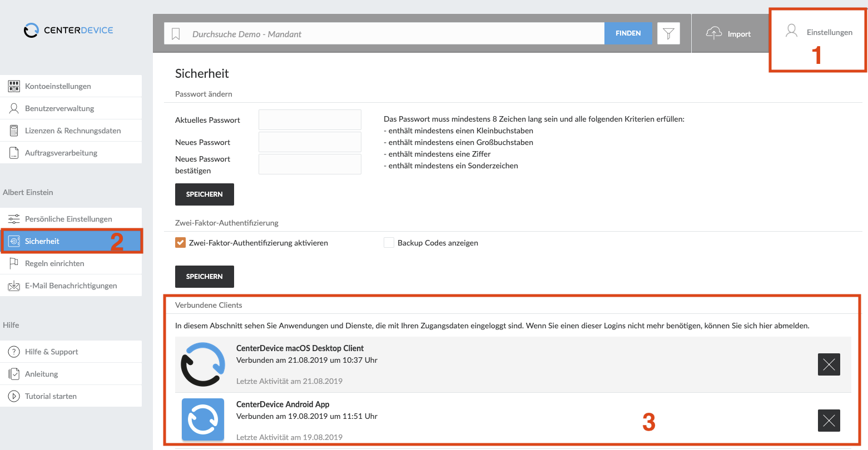
Task: Disable Zwei-Faktor-Authentifizierung aktivieren checkbox
Action: point(180,243)
